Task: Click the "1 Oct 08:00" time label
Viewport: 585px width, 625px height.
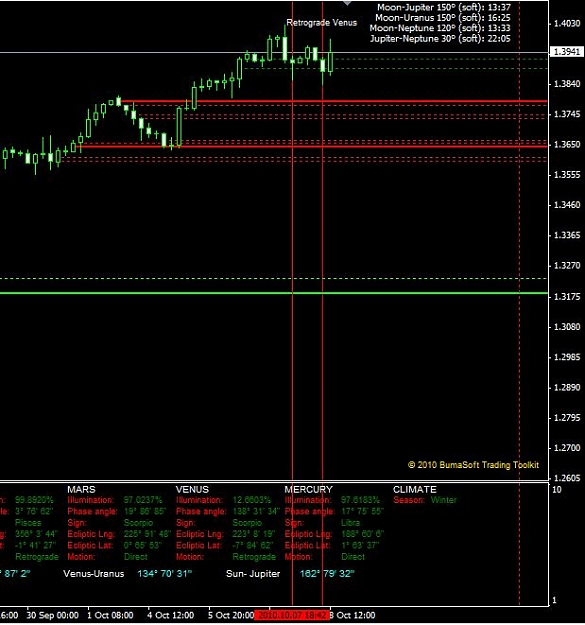Action: point(110,615)
